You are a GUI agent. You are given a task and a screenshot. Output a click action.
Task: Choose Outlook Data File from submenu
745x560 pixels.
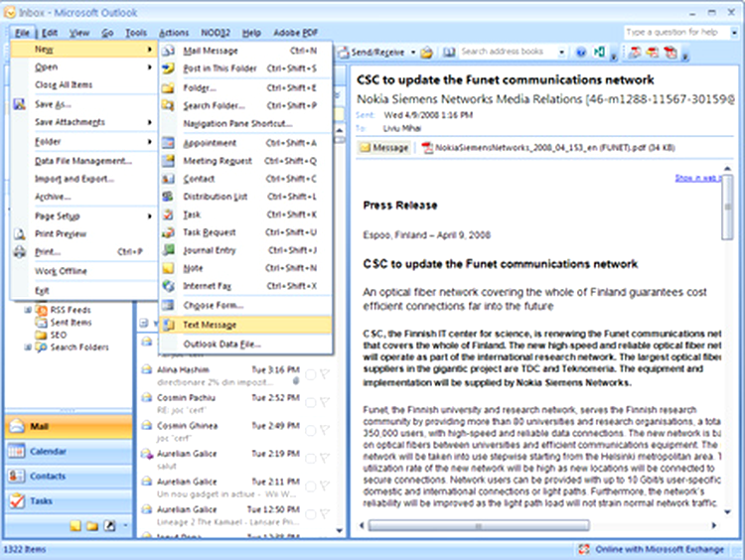point(245,345)
